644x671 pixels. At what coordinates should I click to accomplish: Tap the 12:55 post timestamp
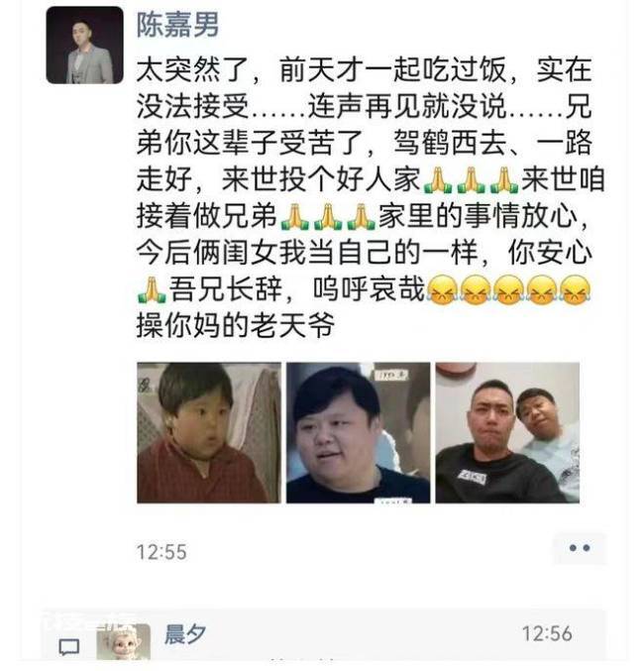[161, 552]
